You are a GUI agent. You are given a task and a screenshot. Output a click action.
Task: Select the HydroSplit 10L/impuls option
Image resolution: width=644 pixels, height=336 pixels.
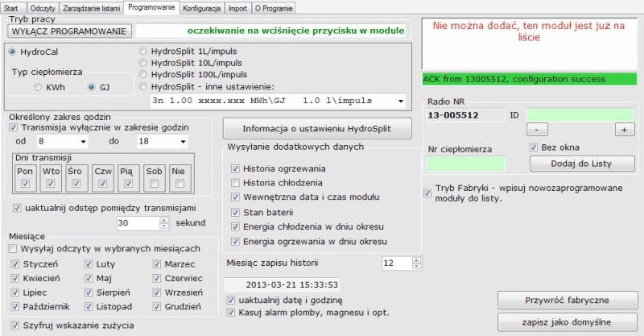(145, 63)
